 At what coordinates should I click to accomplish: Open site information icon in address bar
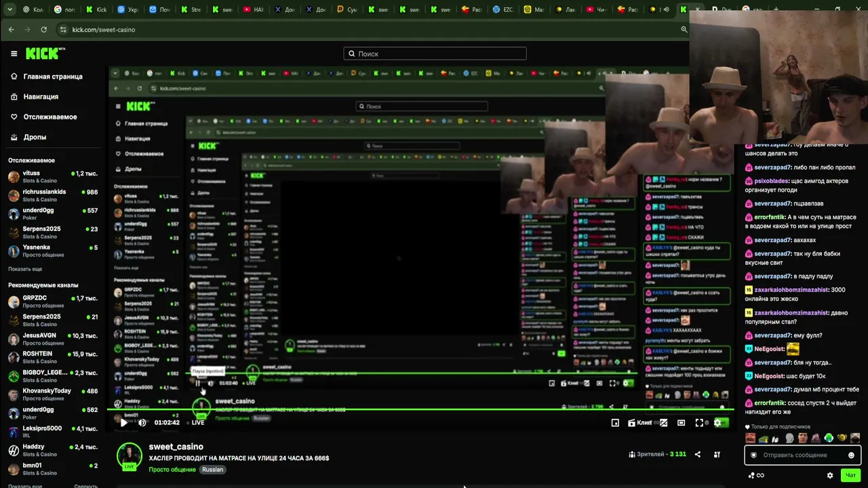63,30
